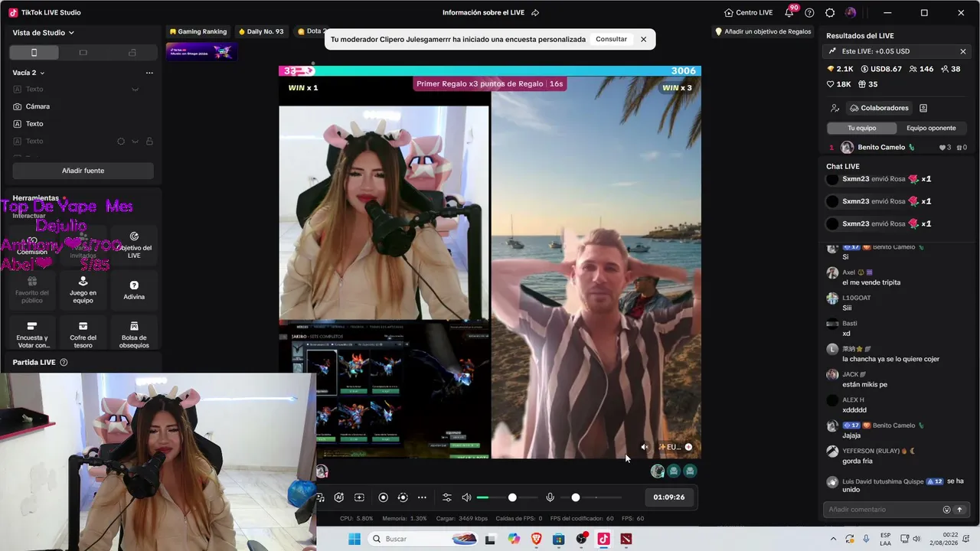Send the comment with arrow button
Screen dimensions: 980x551
pyautogui.click(x=959, y=510)
